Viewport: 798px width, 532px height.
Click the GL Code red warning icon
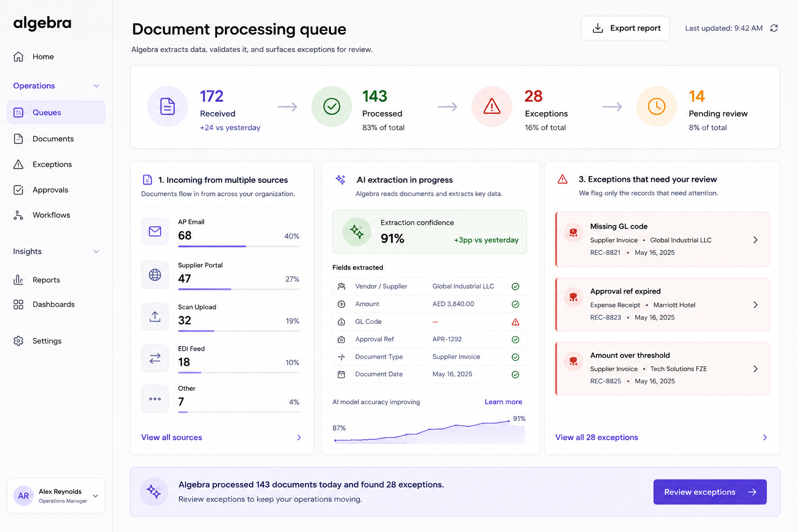coord(515,322)
